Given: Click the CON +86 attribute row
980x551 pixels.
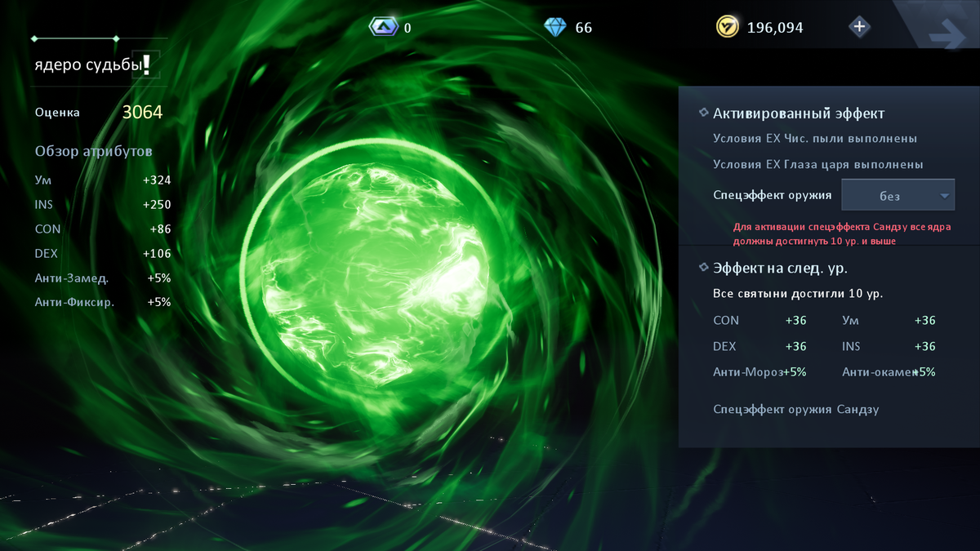Looking at the screenshot, I should tap(103, 229).
